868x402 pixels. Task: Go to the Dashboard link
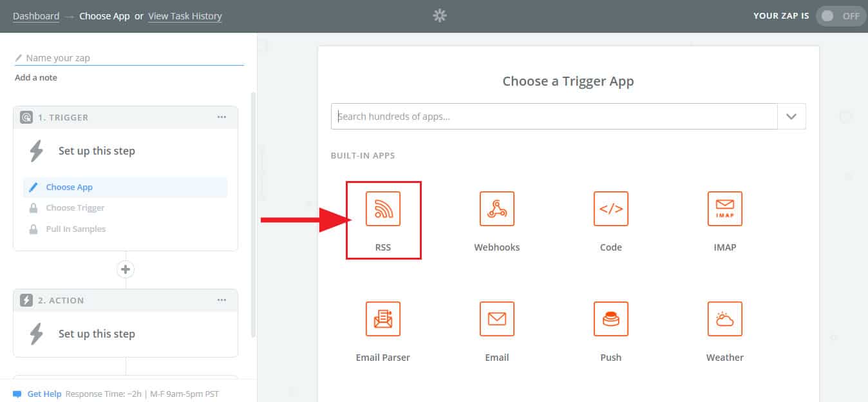tap(36, 16)
